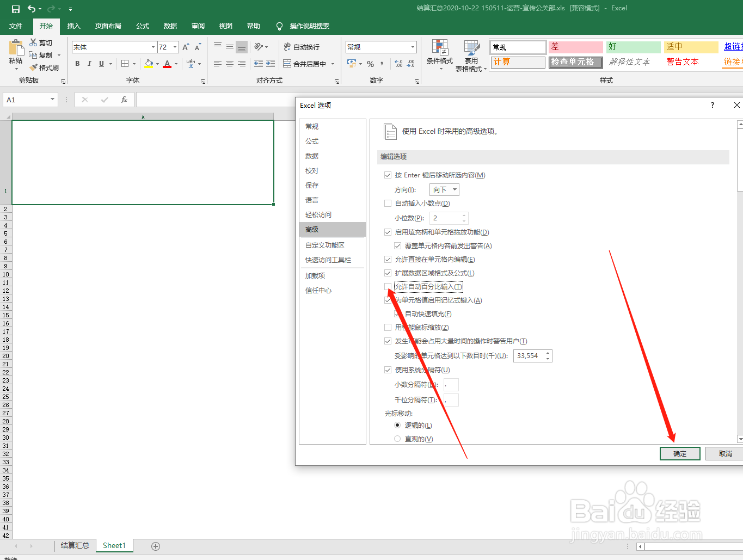Increase font size with larger A icon
The width and height of the screenshot is (743, 560).
pyautogui.click(x=186, y=47)
